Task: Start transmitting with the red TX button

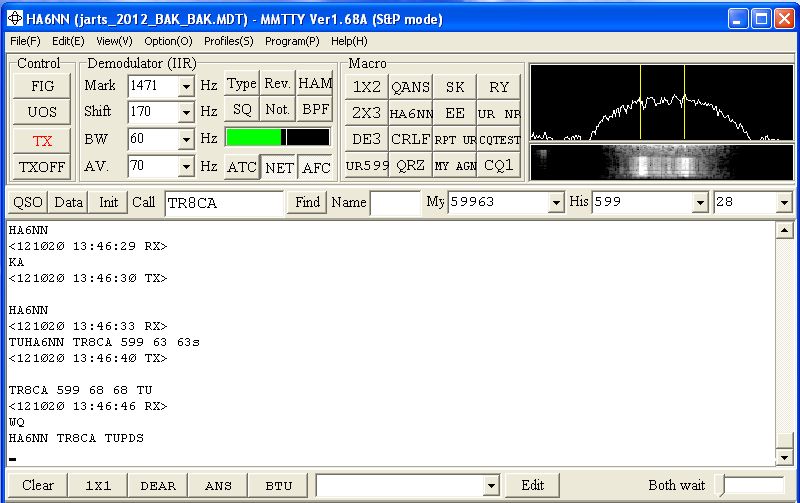Action: coord(42,140)
